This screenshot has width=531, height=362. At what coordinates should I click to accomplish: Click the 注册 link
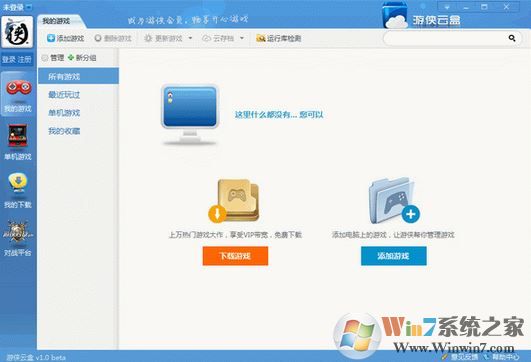[x=25, y=60]
